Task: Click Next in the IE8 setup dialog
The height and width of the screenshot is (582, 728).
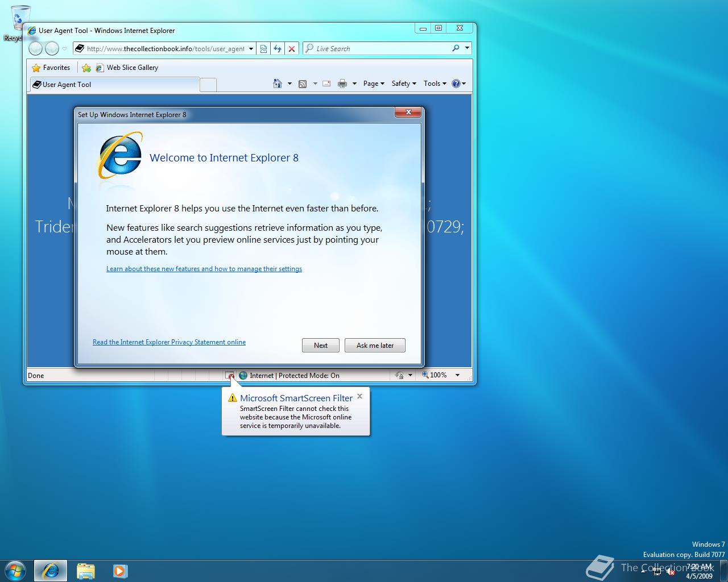Action: tap(321, 346)
